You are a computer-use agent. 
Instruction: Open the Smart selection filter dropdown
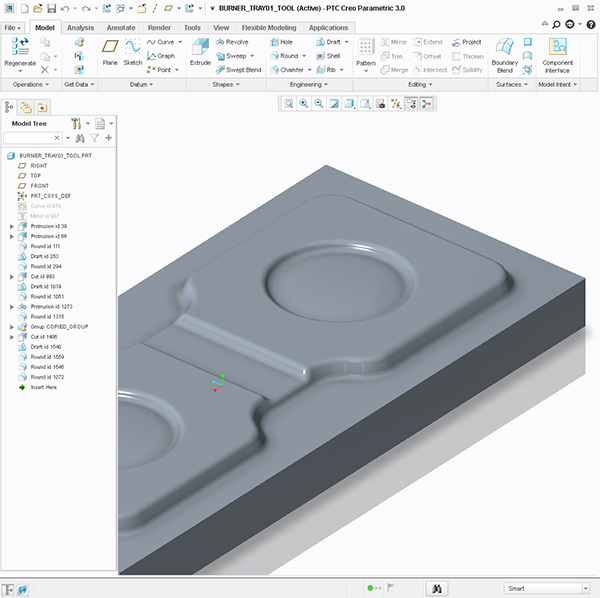(585, 588)
